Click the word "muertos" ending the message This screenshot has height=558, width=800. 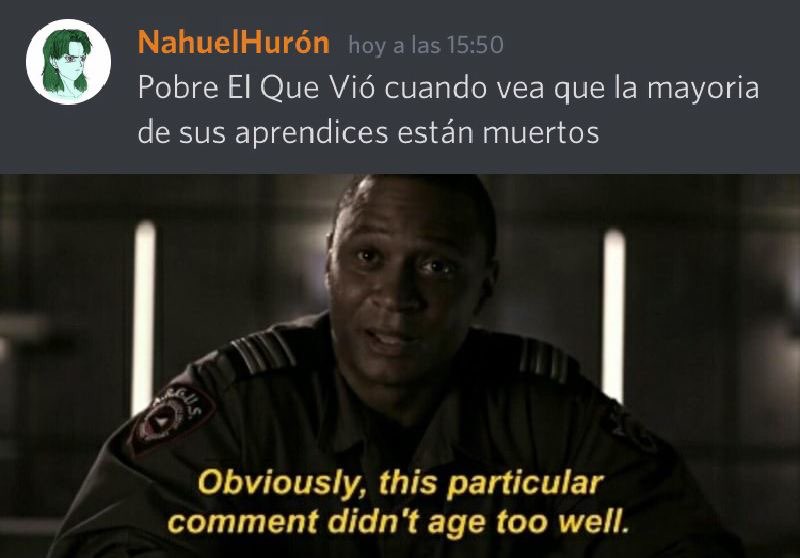pos(541,133)
